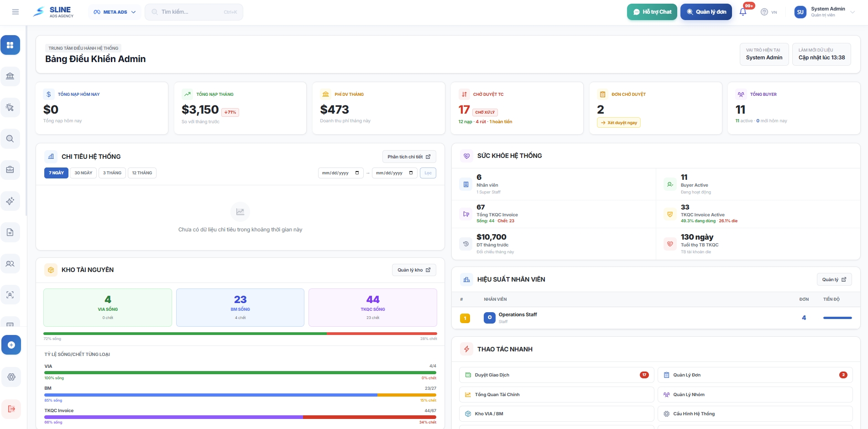
Task: Click the Quản lý đơn header button
Action: click(x=706, y=12)
